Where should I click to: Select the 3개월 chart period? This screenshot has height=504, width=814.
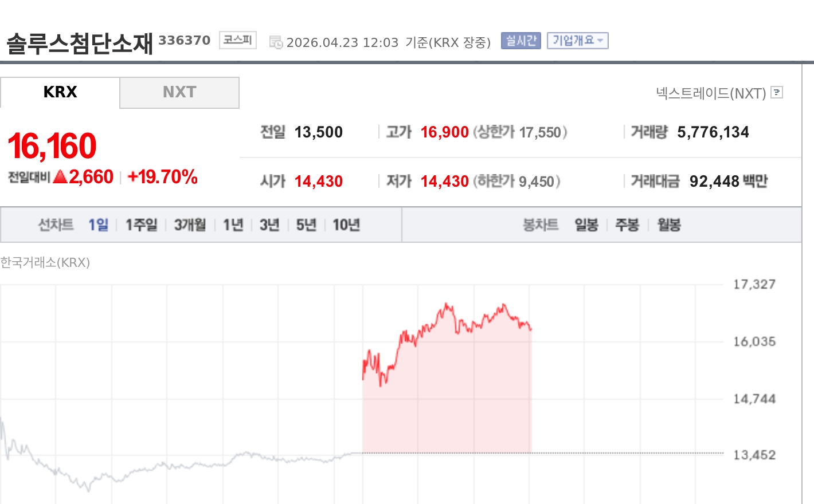190,225
